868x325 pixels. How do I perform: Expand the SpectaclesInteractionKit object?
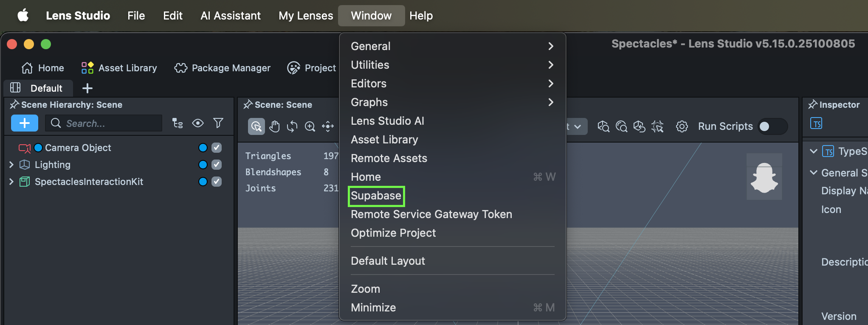click(11, 182)
